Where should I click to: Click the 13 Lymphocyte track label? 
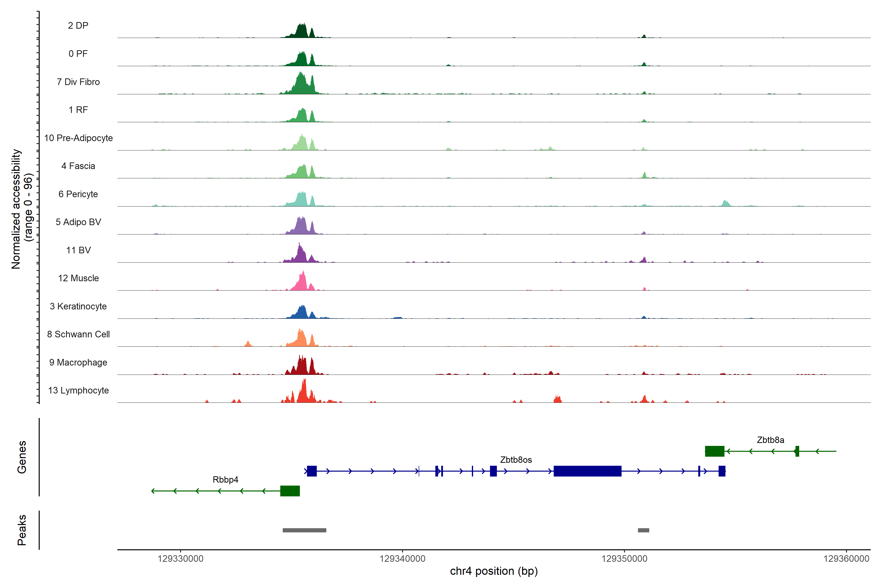78,390
